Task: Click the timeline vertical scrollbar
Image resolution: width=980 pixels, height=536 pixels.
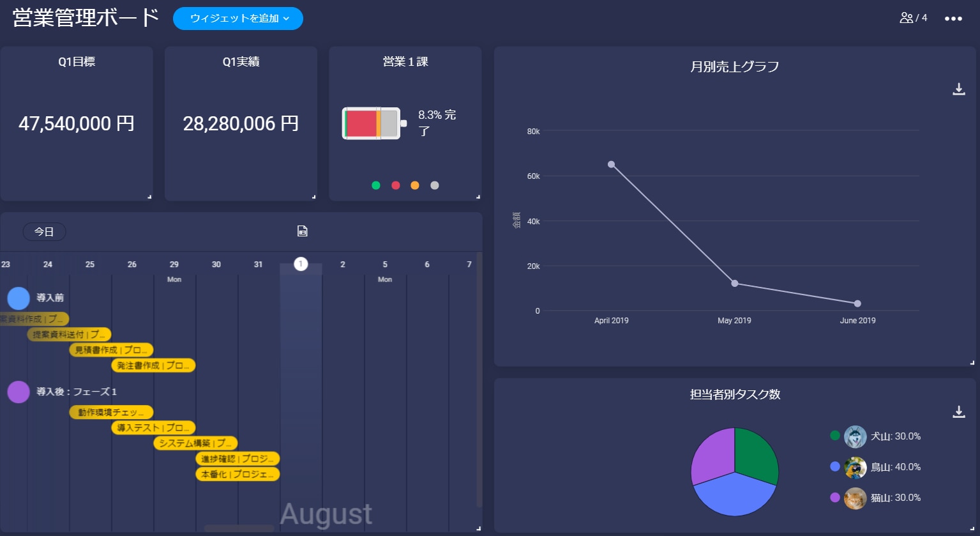Action: pos(479,380)
